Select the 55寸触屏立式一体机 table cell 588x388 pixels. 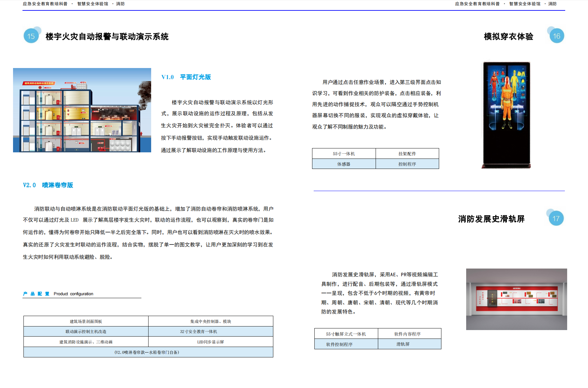coord(346,334)
